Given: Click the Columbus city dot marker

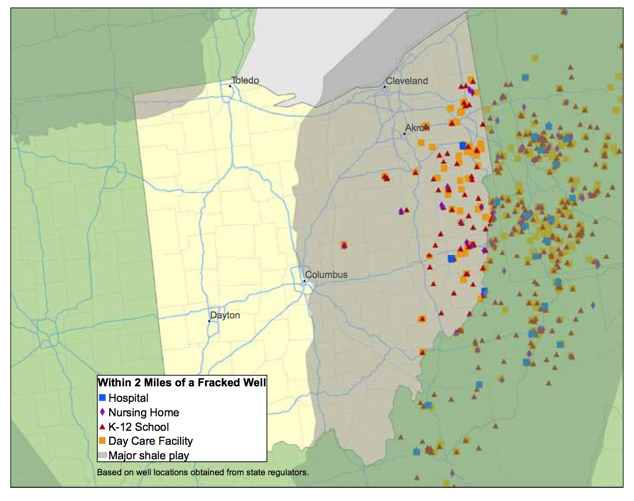Looking at the screenshot, I should coord(304,281).
